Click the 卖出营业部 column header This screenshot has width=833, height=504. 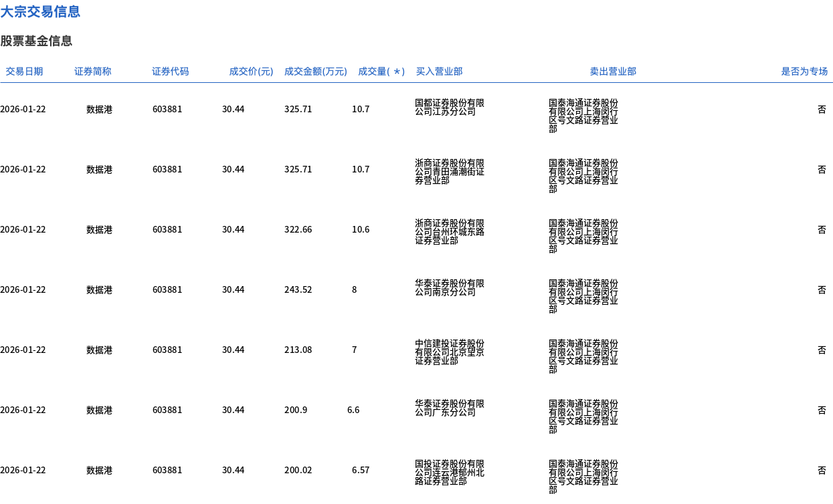(613, 72)
